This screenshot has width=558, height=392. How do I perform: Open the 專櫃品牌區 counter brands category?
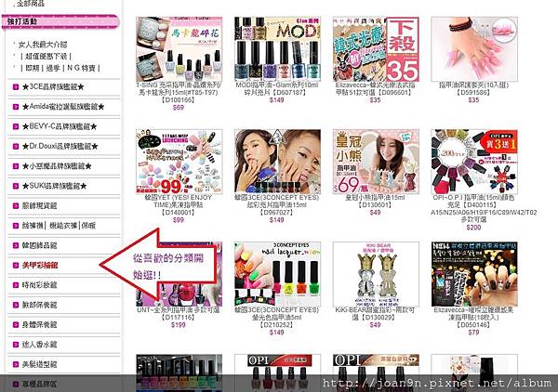click(x=39, y=385)
